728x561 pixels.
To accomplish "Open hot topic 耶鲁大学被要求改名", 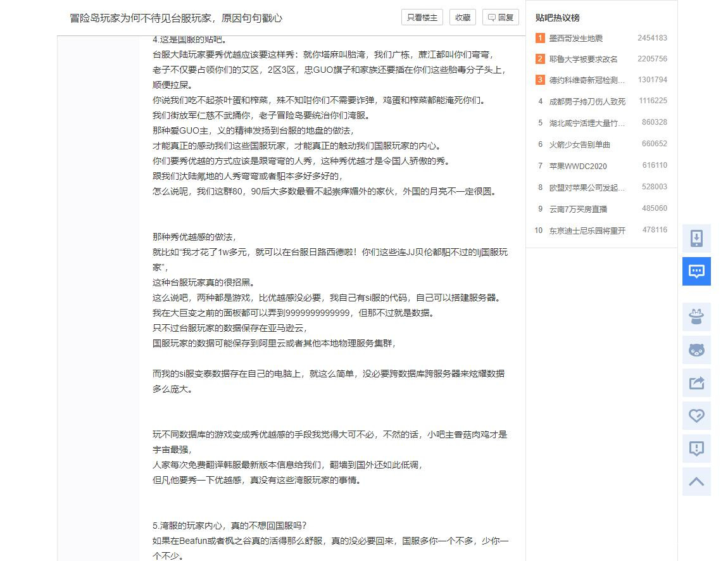I will (x=583, y=59).
